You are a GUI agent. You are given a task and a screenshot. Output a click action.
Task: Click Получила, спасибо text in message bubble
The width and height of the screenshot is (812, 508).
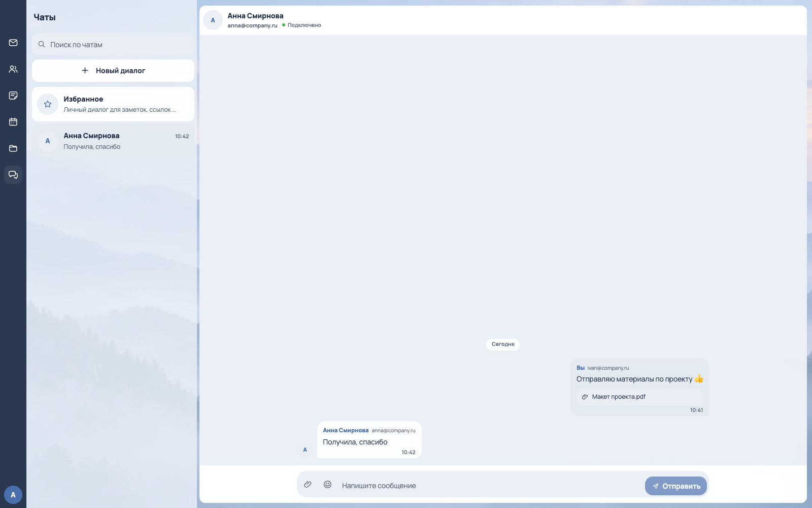coord(355,442)
